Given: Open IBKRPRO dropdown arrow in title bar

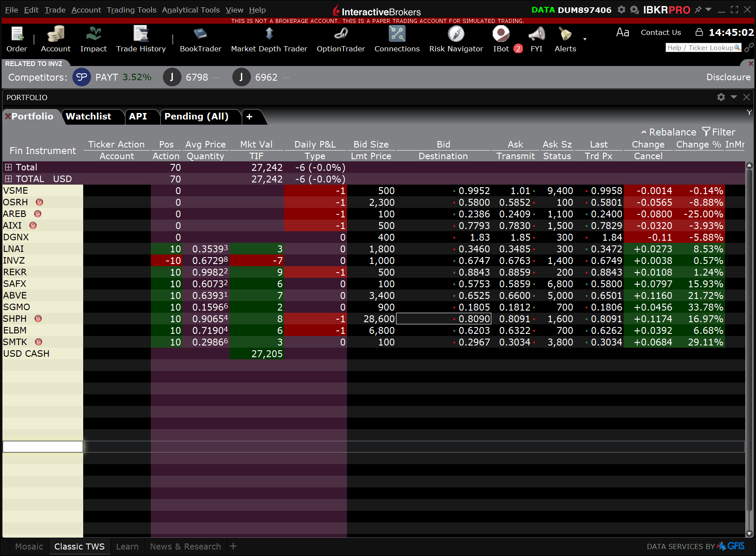Looking at the screenshot, I should [708, 9].
